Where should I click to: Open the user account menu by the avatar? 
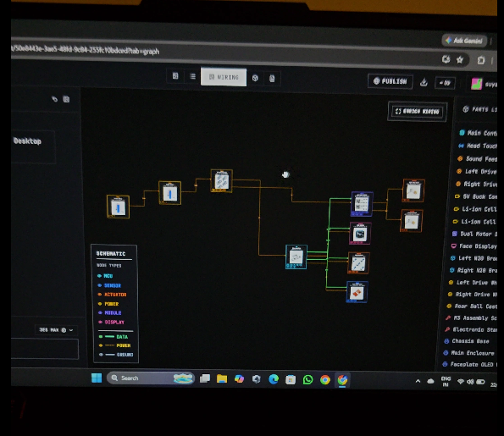click(477, 84)
